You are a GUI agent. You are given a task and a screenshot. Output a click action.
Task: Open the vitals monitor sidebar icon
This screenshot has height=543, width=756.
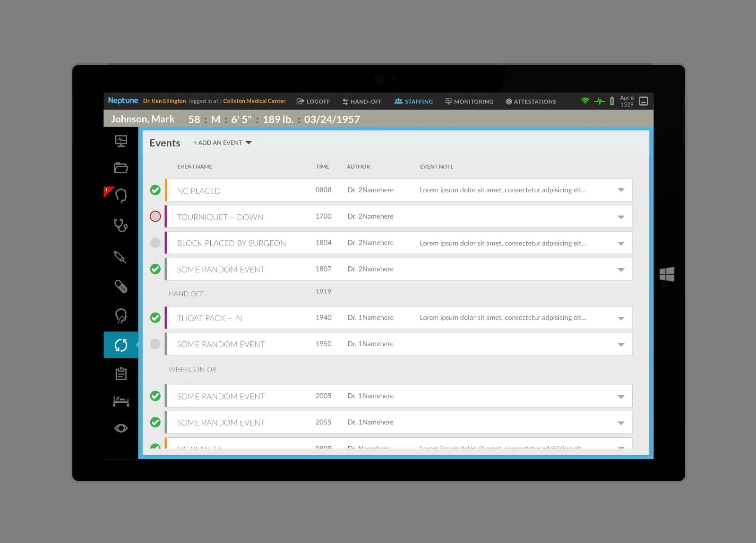coord(121,141)
